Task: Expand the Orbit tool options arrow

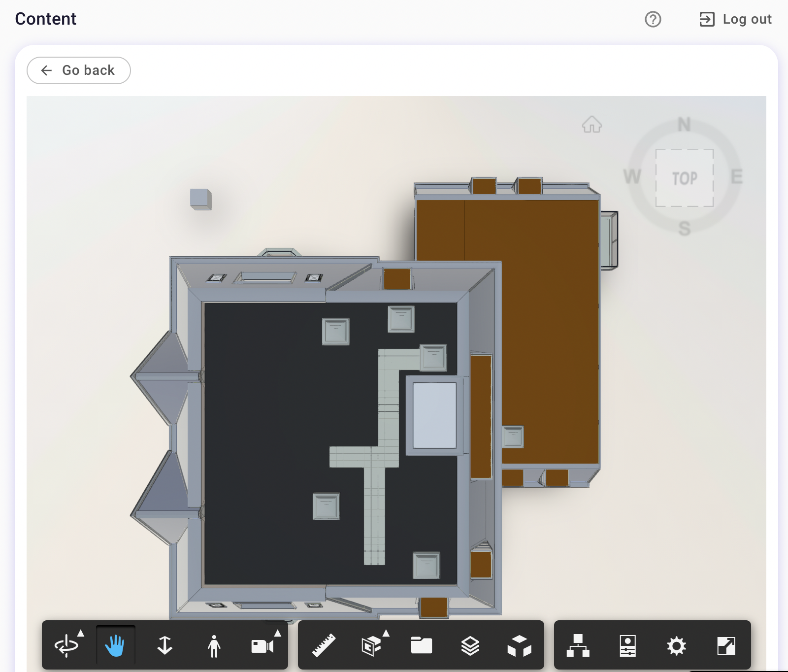Action: pos(81,634)
